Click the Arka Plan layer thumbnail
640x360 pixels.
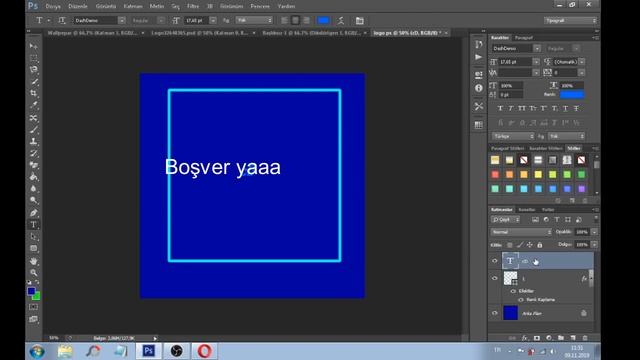coord(511,313)
